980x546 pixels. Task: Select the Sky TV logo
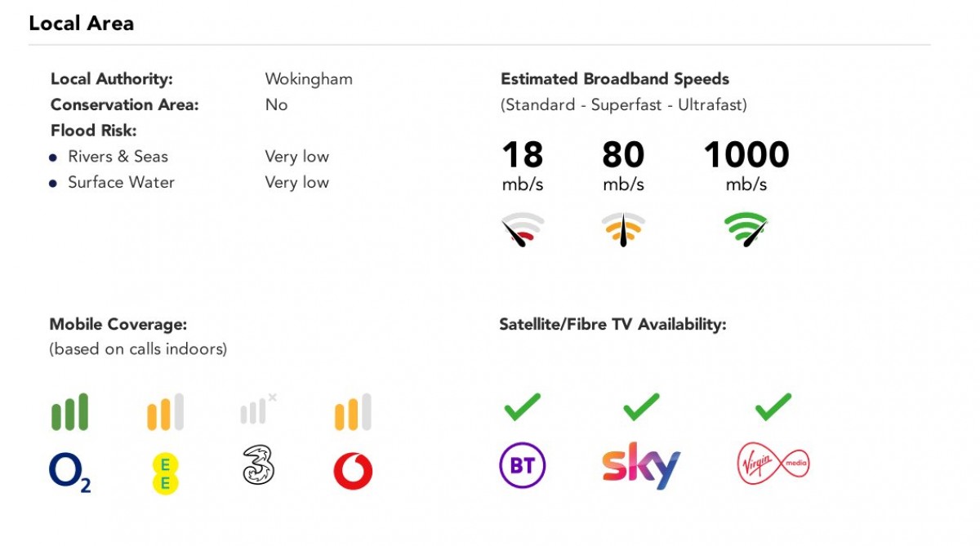coord(641,466)
